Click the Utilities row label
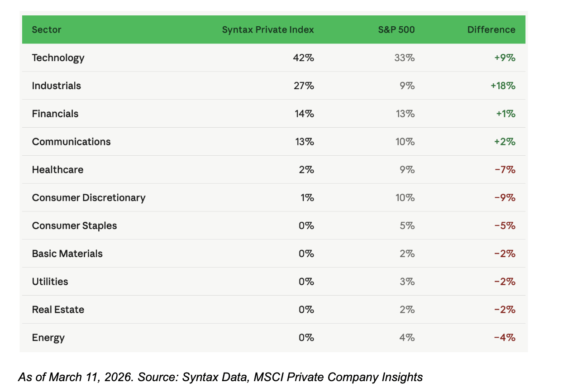Viewport: 563px width, 392px height. point(50,282)
